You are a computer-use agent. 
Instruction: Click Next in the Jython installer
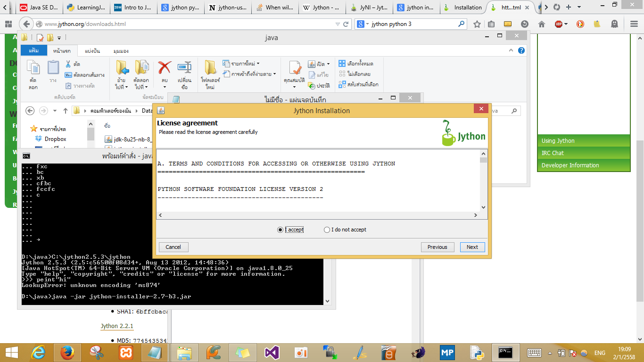point(472,247)
